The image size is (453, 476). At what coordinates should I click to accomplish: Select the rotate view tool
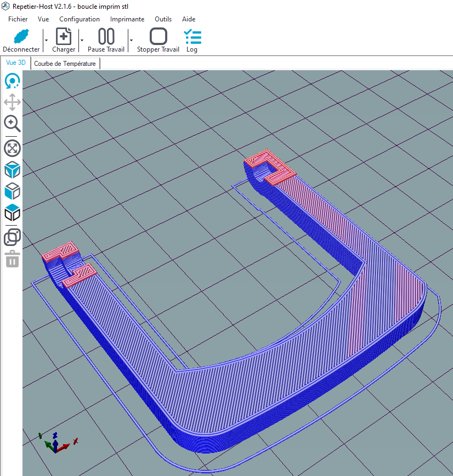tap(13, 81)
